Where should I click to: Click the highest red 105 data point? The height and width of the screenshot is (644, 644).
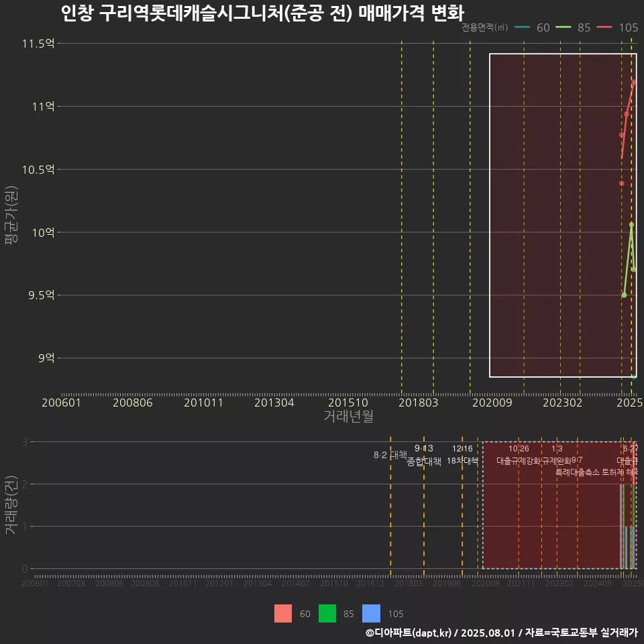point(634,82)
